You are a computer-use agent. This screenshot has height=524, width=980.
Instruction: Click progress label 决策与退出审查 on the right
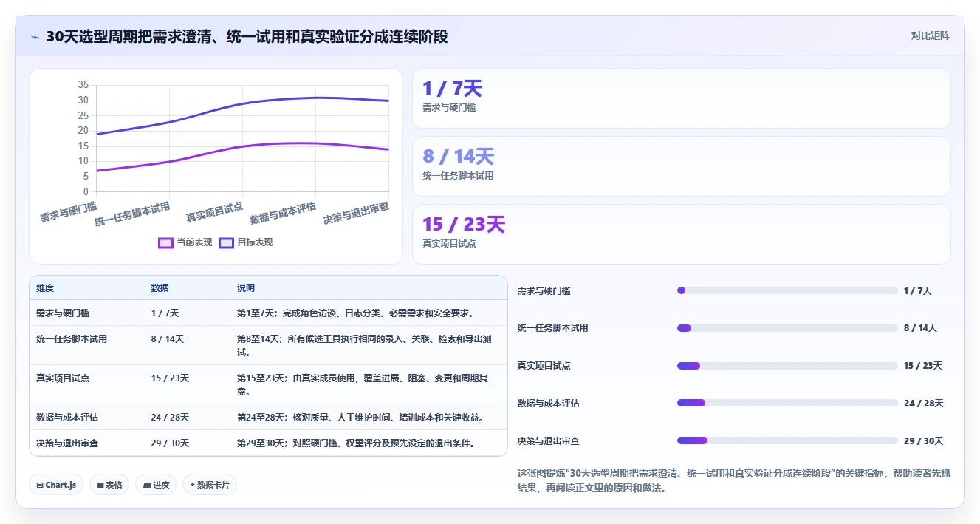point(549,441)
